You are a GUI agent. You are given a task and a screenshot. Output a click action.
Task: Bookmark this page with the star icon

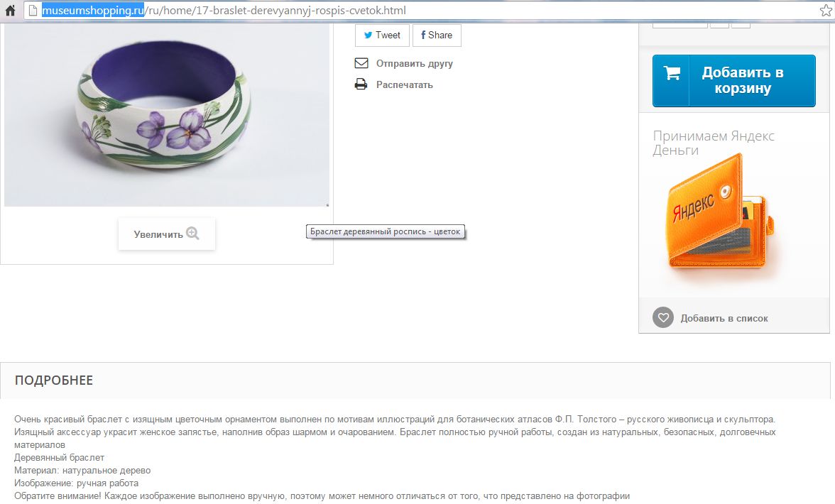click(x=825, y=10)
